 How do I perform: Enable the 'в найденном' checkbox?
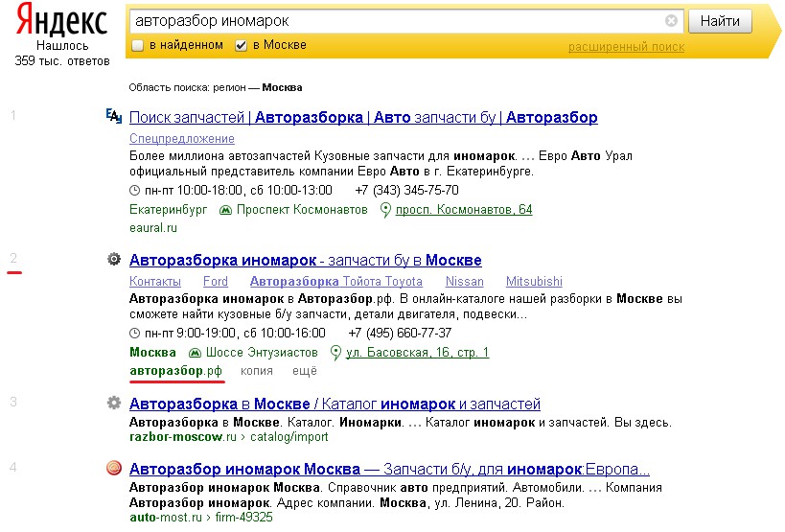(x=137, y=46)
